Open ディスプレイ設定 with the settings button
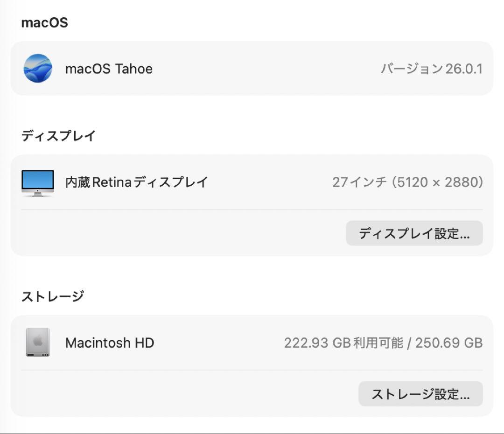This screenshot has width=504, height=434. pos(414,233)
